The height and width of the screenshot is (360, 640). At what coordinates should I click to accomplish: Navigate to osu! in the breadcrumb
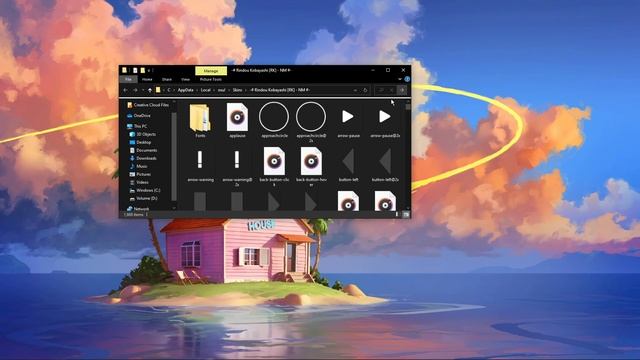tap(221, 90)
